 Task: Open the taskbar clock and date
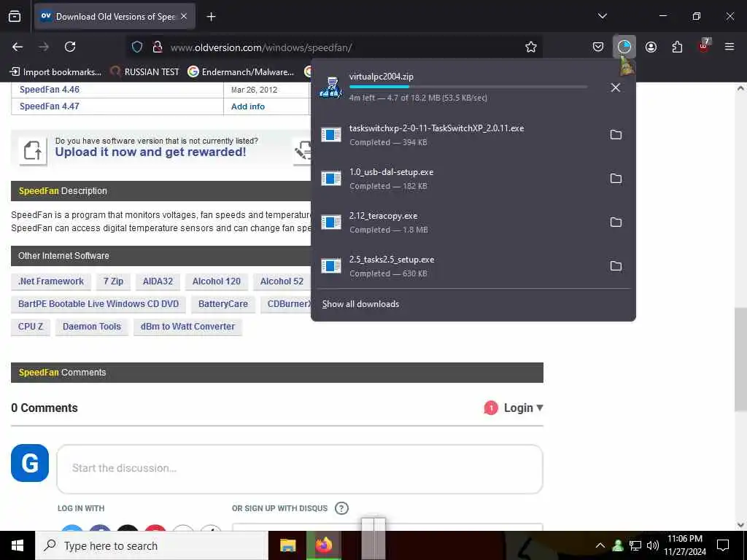coord(685,545)
